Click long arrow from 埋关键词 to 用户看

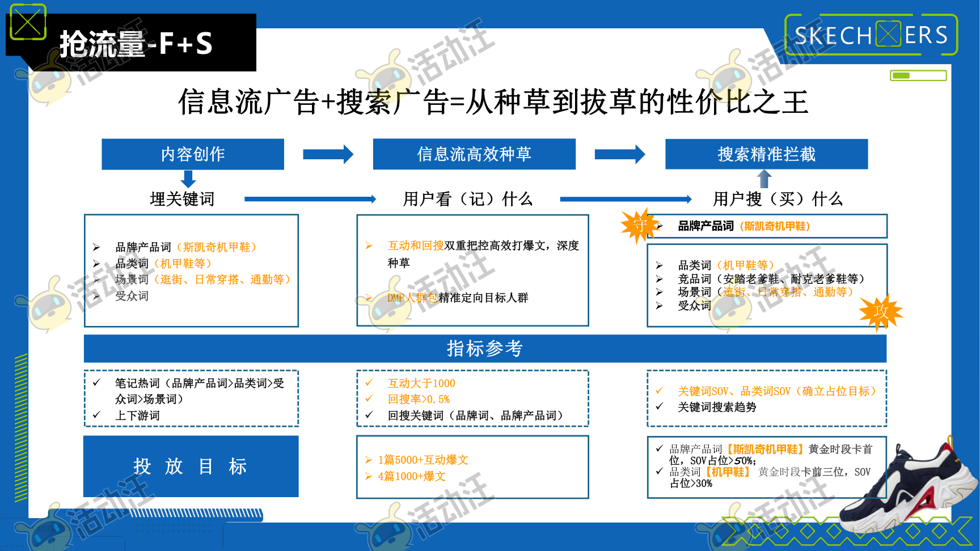[x=310, y=199]
